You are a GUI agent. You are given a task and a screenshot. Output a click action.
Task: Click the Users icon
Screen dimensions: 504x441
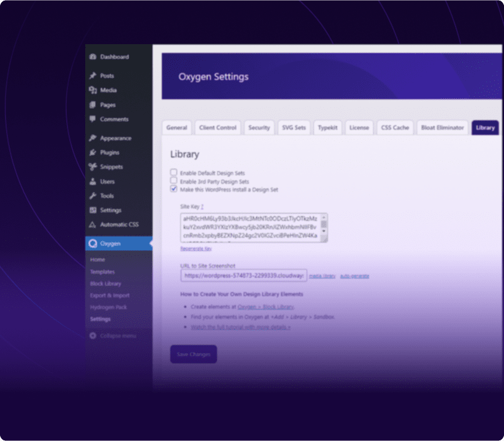[x=93, y=182]
